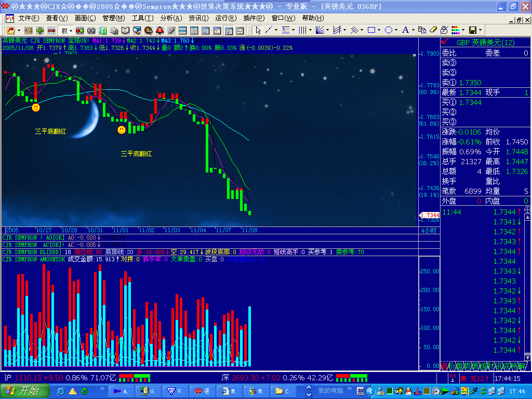Image resolution: width=532 pixels, height=399 pixels.
Task: Open the 帮助(H) menu
Action: pos(313,18)
